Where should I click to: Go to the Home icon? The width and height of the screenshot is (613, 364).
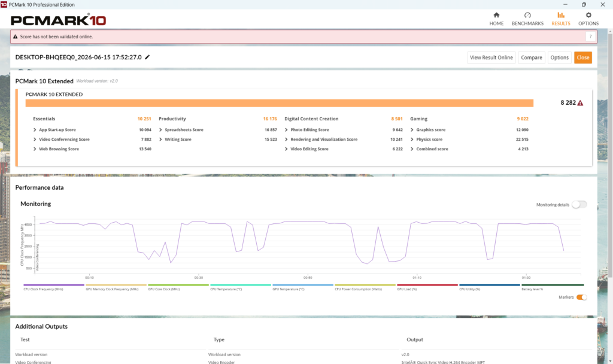[496, 15]
